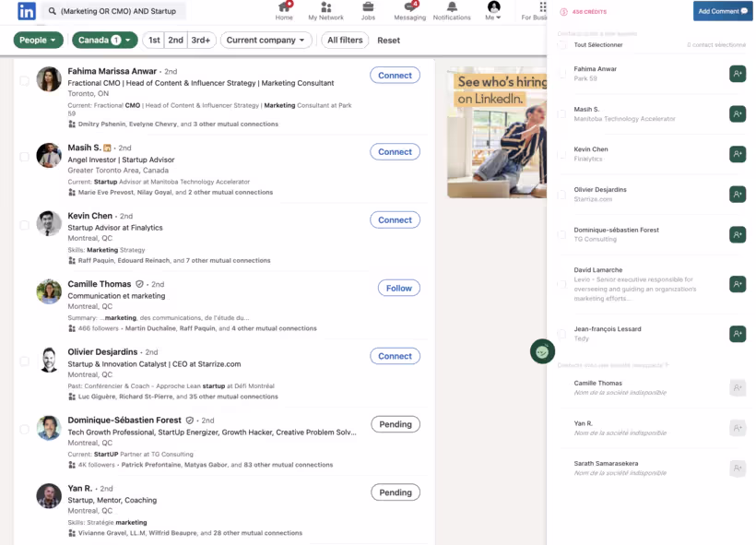The height and width of the screenshot is (545, 756).
Task: Open the LinkedIn home logo
Action: pos(27,11)
